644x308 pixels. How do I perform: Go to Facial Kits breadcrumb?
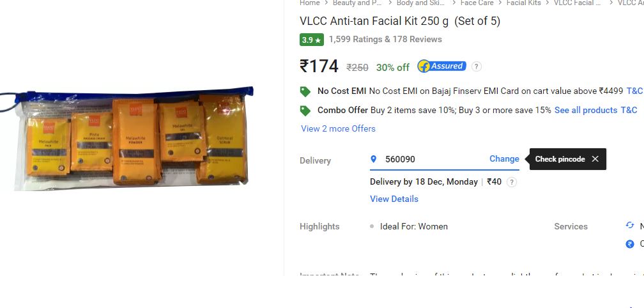[524, 3]
